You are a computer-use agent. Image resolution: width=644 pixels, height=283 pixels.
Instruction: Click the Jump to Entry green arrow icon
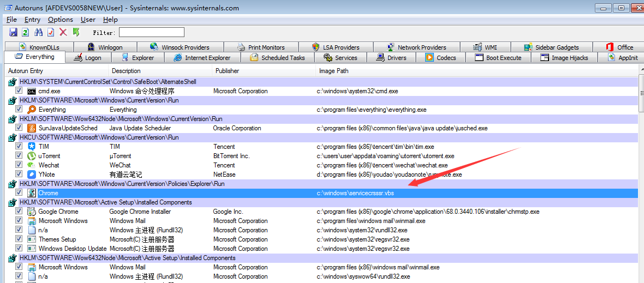(x=75, y=32)
